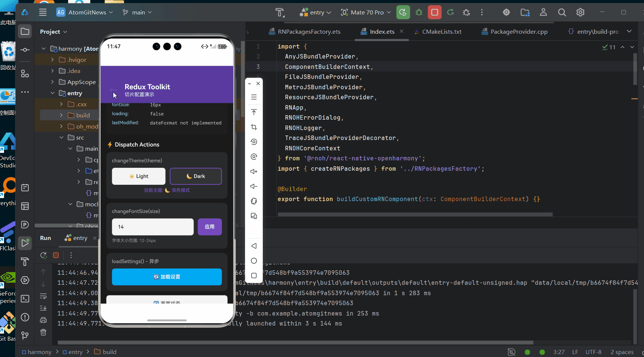Switch to RNPackagesFactory.ets tab
The width and height of the screenshot is (644, 357).
(305, 31)
